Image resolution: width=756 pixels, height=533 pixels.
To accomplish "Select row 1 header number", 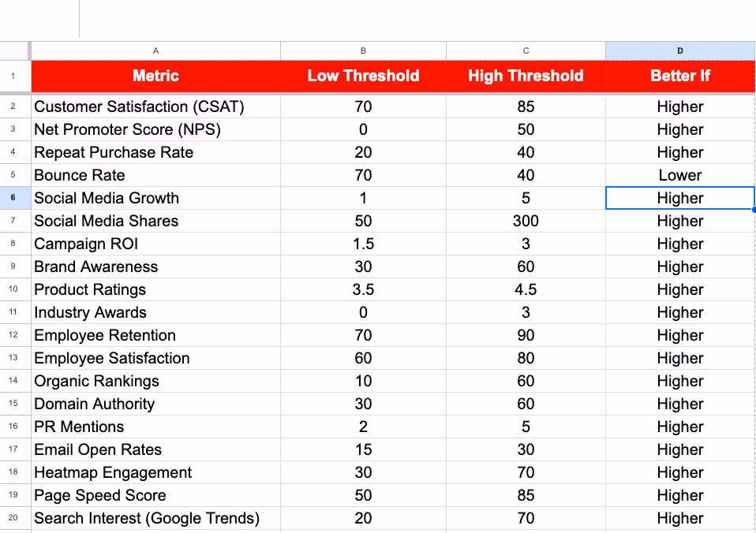I will click(x=13, y=76).
